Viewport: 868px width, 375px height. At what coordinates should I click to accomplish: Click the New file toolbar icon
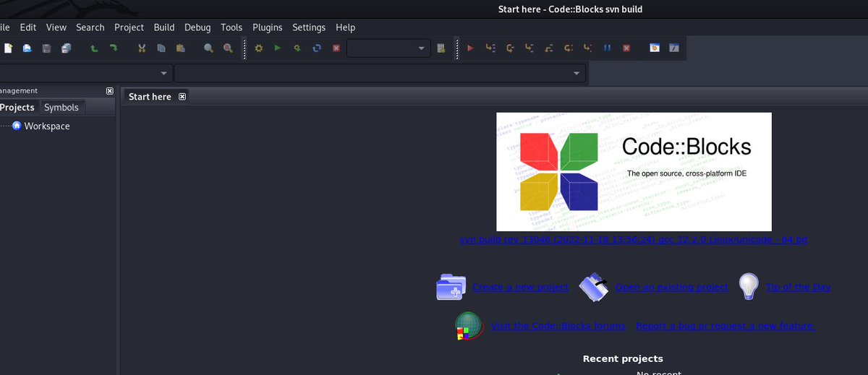tap(9, 48)
